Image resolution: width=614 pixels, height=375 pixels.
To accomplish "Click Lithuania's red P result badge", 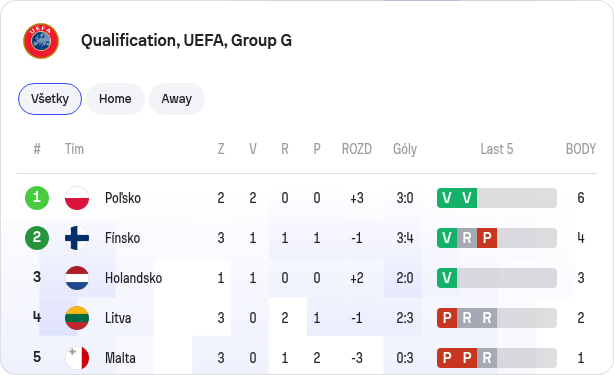I will click(447, 318).
